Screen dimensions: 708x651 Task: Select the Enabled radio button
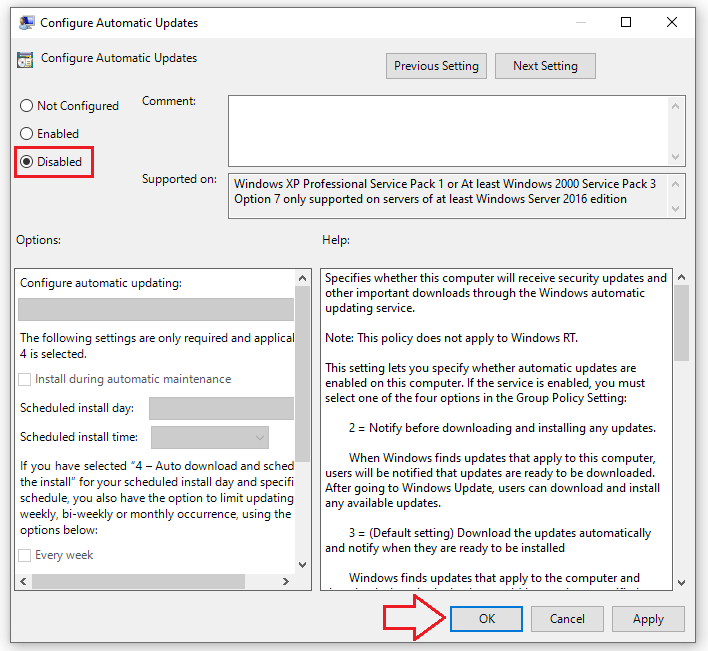[x=27, y=134]
